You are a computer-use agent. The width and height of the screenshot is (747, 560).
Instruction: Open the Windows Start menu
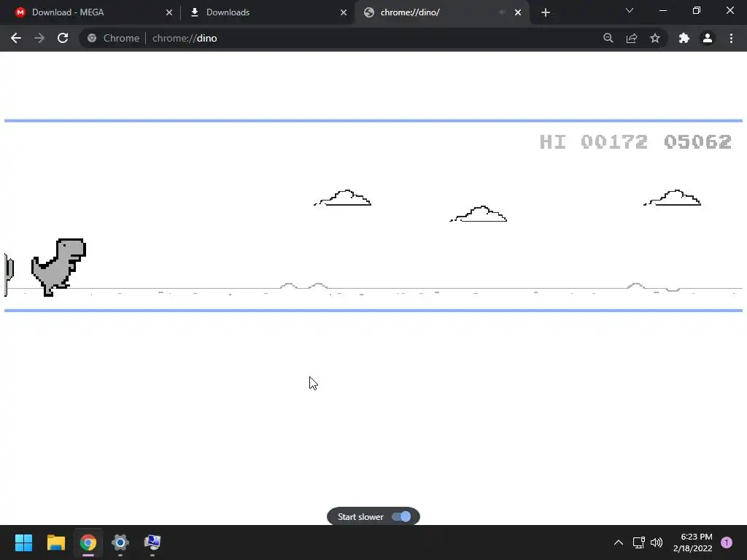pyautogui.click(x=23, y=542)
